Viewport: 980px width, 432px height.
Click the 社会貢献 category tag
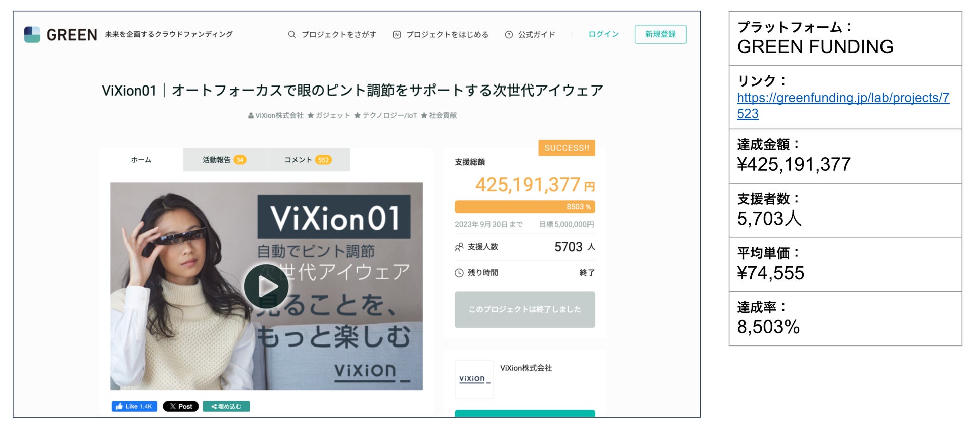tap(439, 115)
